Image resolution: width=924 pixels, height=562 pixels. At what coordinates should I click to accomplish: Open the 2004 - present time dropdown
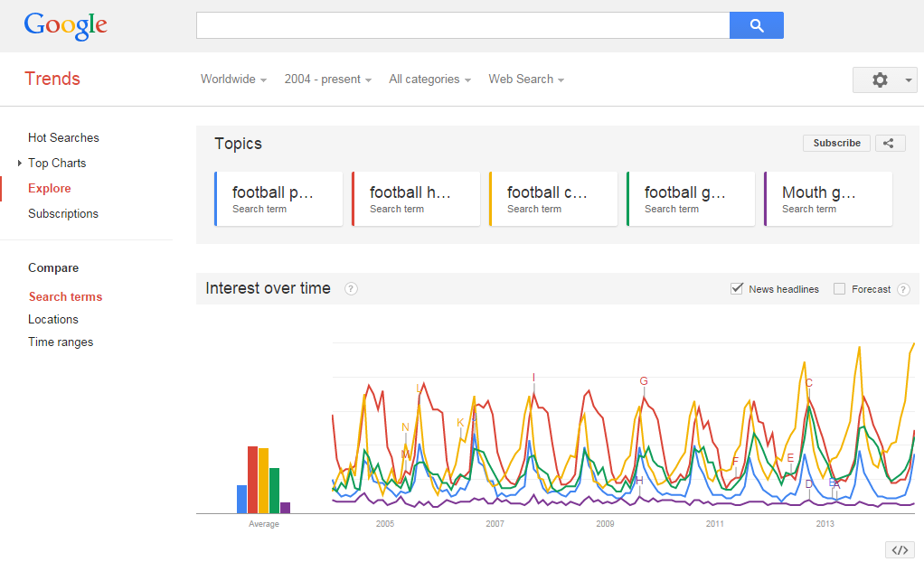(327, 80)
